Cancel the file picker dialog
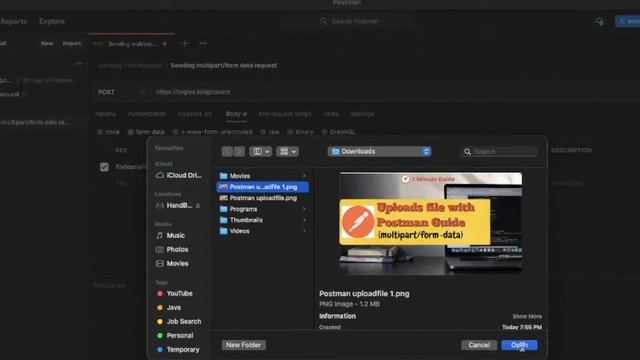 pyautogui.click(x=479, y=345)
